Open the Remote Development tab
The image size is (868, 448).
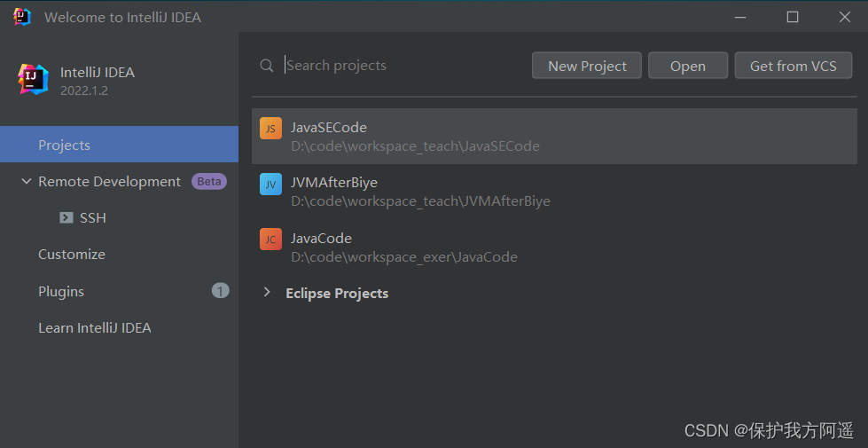[119, 182]
